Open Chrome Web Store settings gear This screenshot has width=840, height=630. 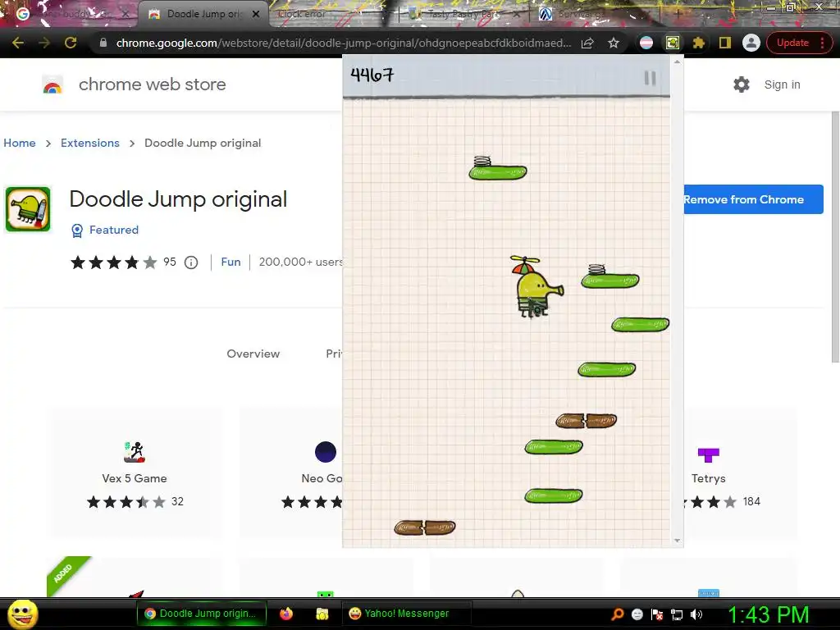click(742, 84)
